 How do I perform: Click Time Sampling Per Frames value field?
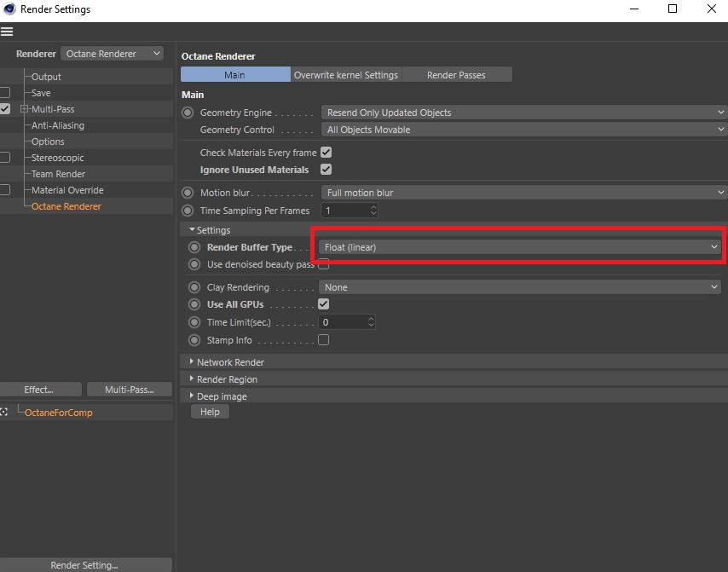point(345,211)
